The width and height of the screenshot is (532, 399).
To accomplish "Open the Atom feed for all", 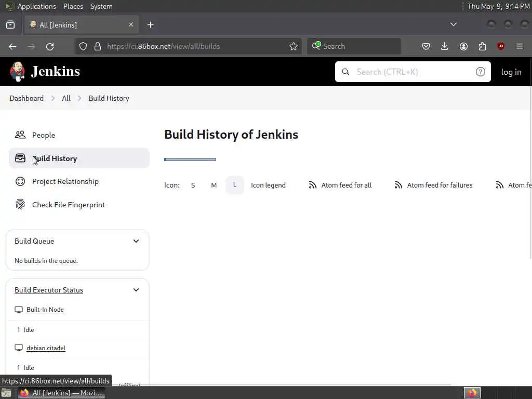I will point(340,185).
